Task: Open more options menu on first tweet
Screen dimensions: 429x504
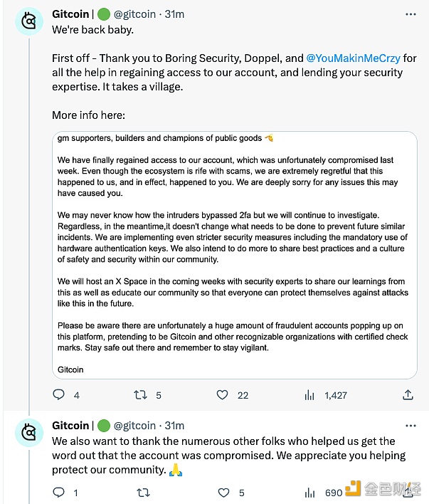Action: pos(411,14)
